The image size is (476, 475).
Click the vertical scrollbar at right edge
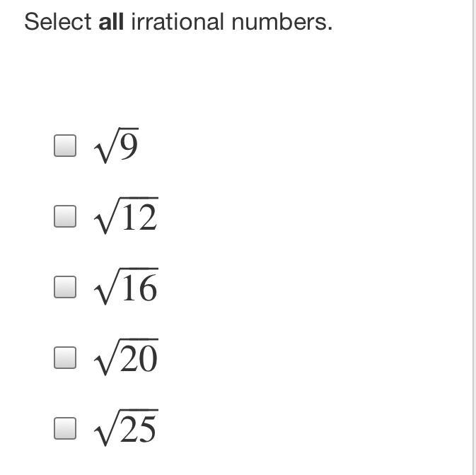click(x=474, y=237)
